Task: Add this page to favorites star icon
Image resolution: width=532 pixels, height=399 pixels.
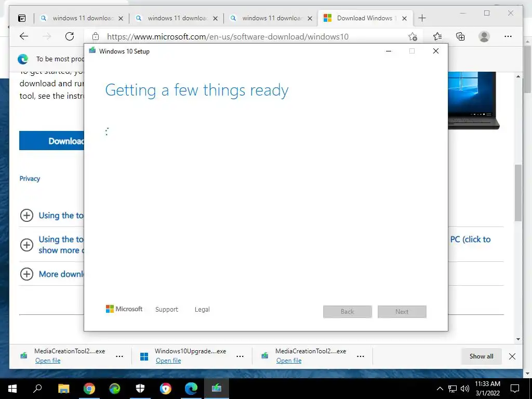Action: (x=413, y=37)
